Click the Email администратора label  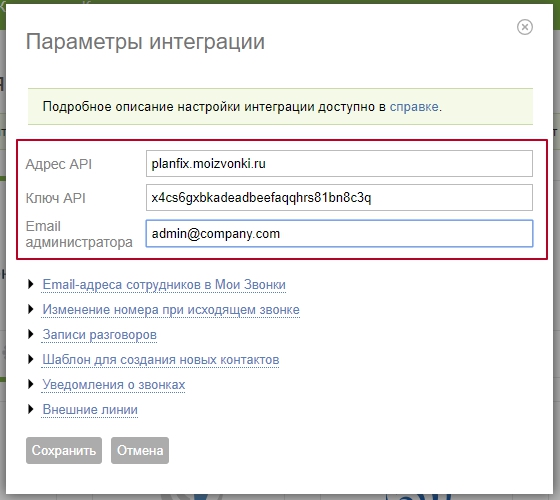pyautogui.click(x=79, y=234)
